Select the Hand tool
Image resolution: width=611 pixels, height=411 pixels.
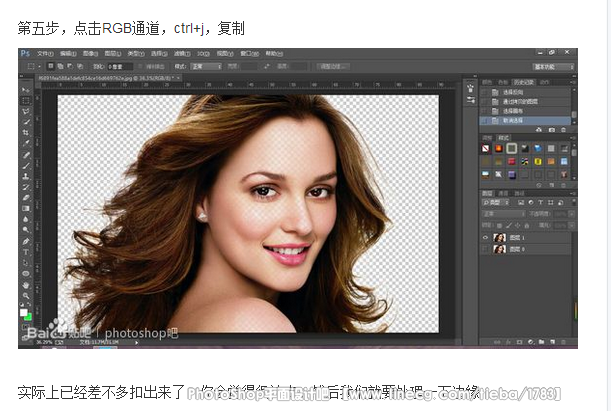[26, 285]
